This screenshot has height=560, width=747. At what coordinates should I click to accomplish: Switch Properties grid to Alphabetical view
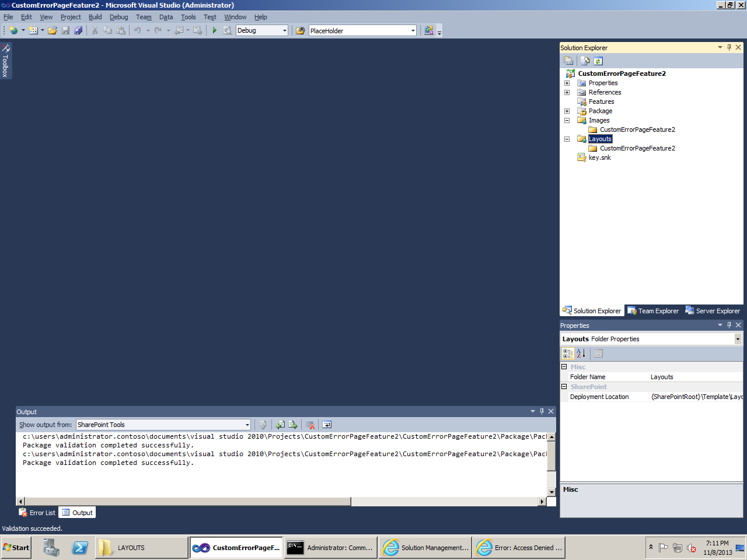[x=581, y=353]
